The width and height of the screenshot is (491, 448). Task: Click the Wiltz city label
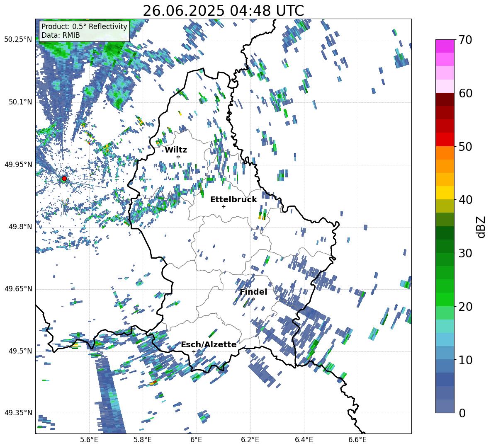tap(176, 150)
